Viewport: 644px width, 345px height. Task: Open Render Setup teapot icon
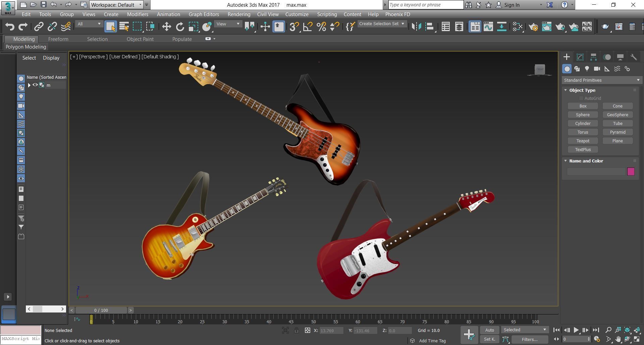click(x=533, y=26)
